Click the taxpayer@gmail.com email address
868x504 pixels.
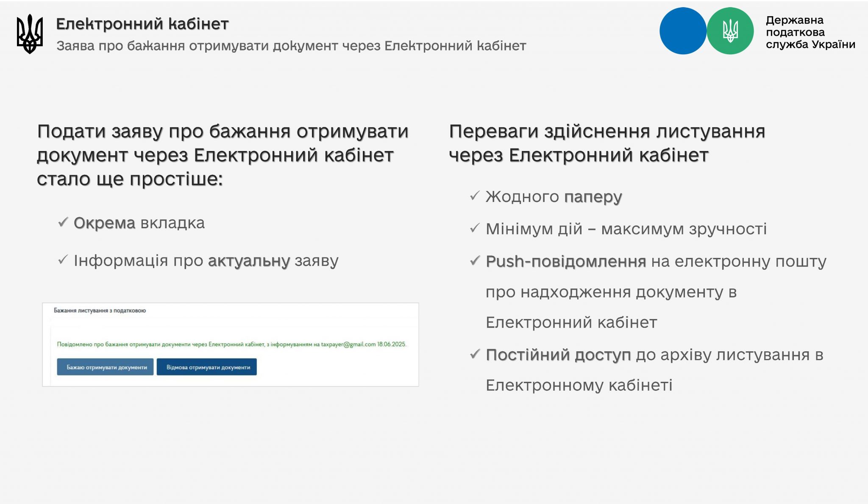[348, 344]
